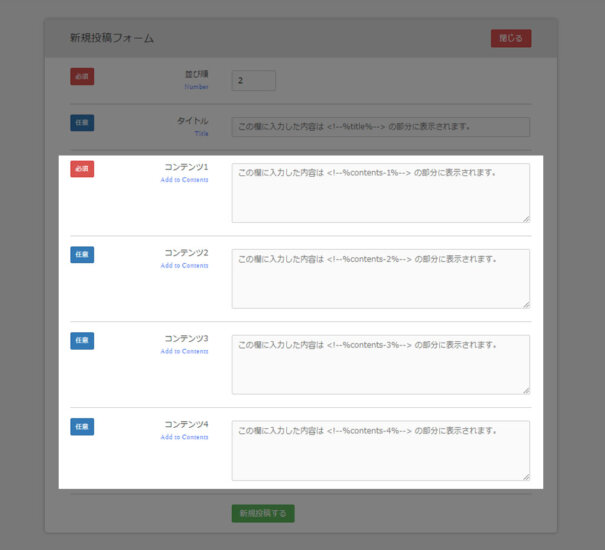Open Add to Contents link under コンテンツ2

coord(184,266)
